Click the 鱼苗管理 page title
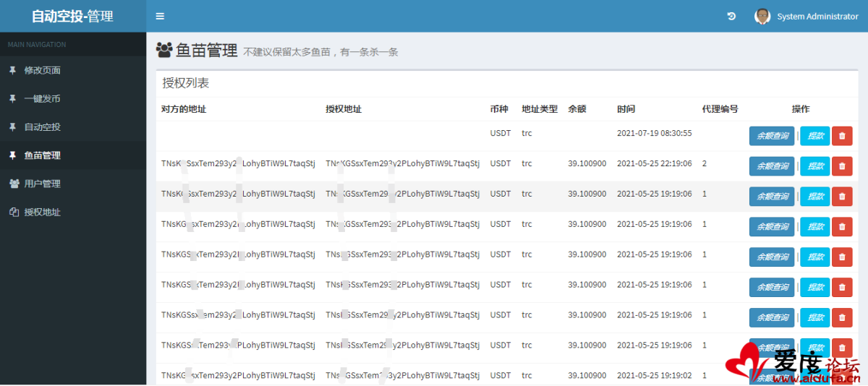868x386 pixels. [x=208, y=50]
